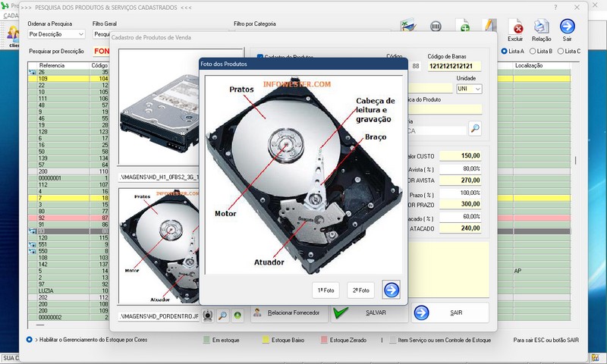Click the webcam capture icon below image path
The width and height of the screenshot is (607, 364).
[209, 315]
